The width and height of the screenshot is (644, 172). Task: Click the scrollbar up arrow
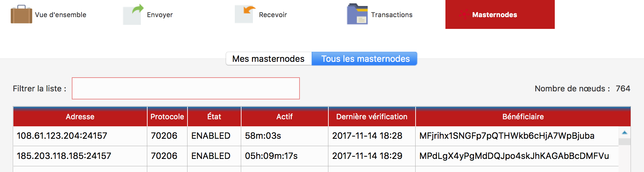coord(625,132)
